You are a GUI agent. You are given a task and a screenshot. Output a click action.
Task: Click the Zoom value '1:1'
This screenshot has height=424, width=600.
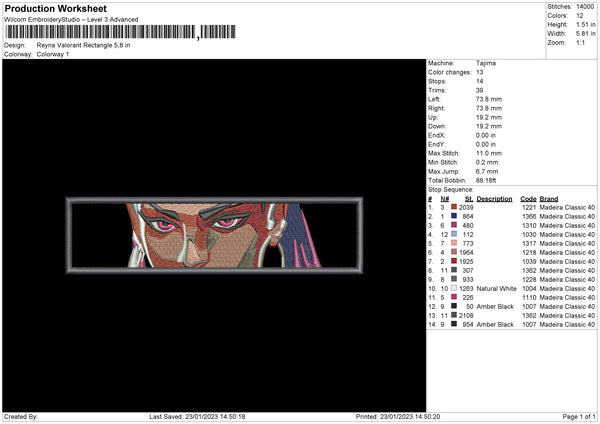[580, 42]
